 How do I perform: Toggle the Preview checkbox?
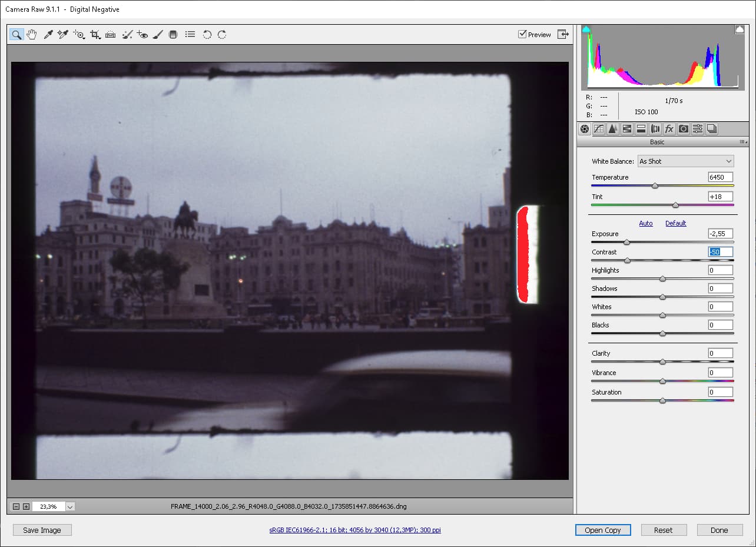(x=522, y=34)
